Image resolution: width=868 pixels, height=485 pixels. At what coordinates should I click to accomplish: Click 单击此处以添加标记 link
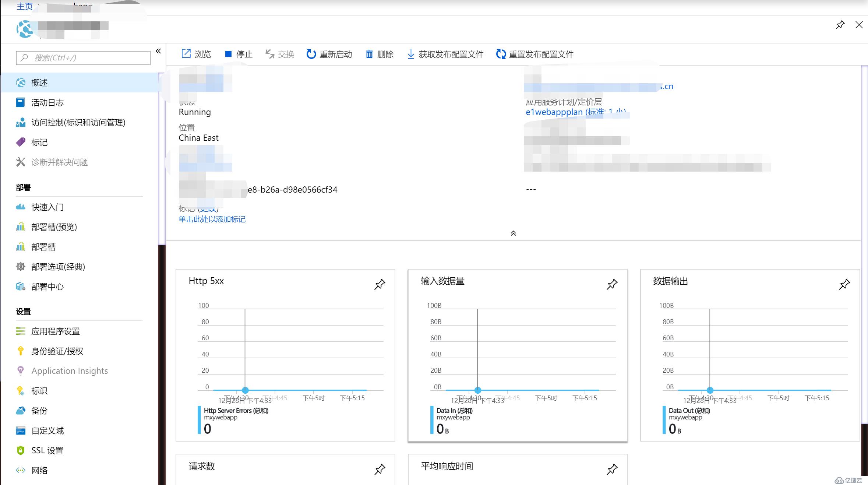pos(212,219)
